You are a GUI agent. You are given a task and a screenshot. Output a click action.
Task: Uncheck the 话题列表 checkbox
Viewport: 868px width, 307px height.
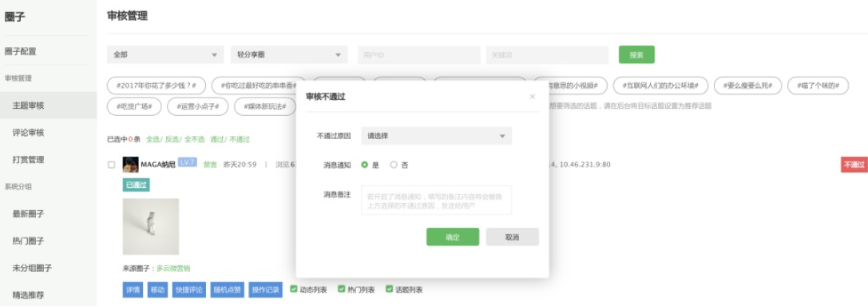[x=390, y=289]
